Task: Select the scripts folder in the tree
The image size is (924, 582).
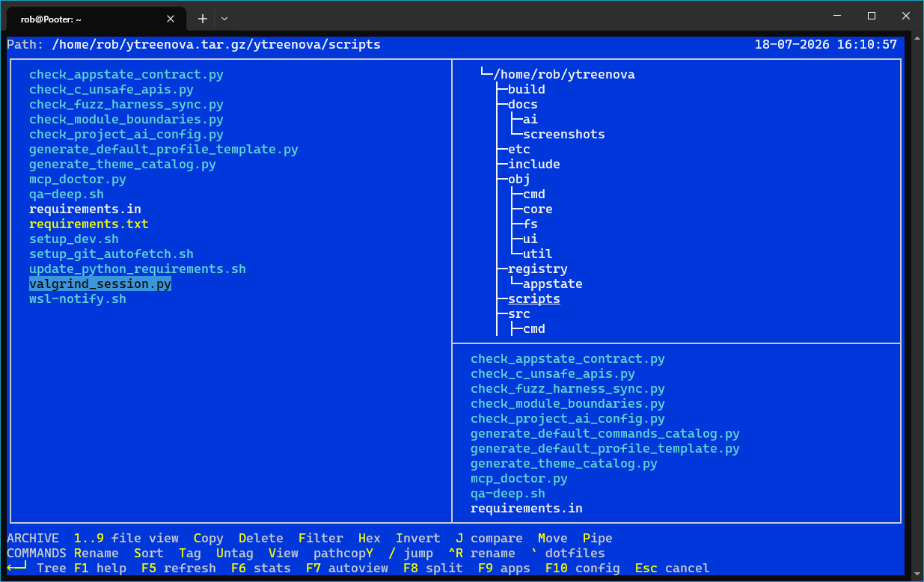Action: [x=534, y=299]
